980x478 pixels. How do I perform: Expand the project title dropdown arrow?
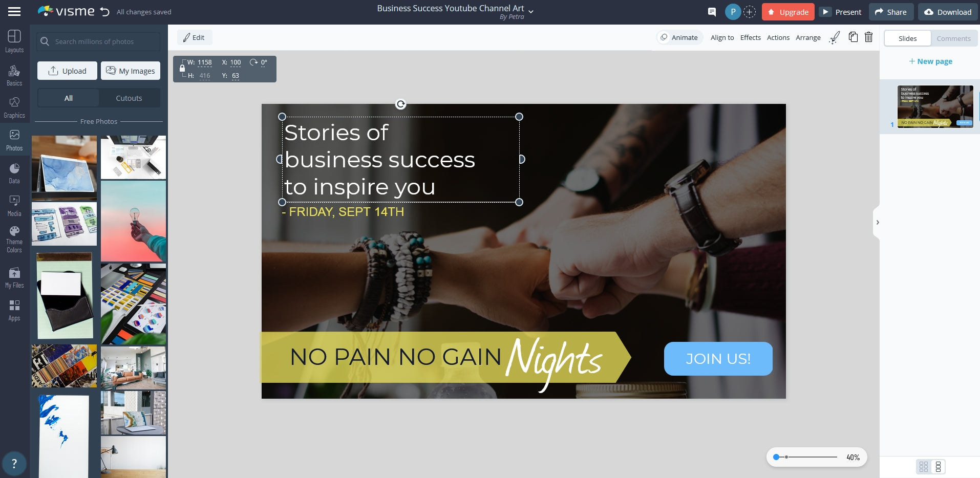(531, 12)
